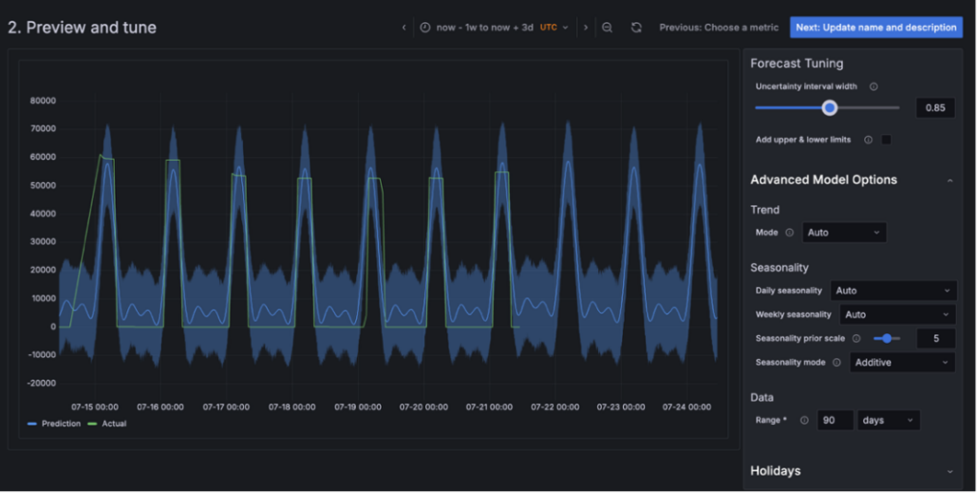The height and width of the screenshot is (494, 980).
Task: Go to Next: Update name and description
Action: pyautogui.click(x=876, y=28)
